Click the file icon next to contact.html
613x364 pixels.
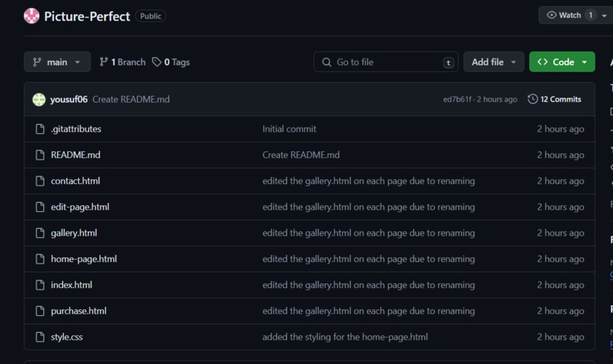click(40, 181)
